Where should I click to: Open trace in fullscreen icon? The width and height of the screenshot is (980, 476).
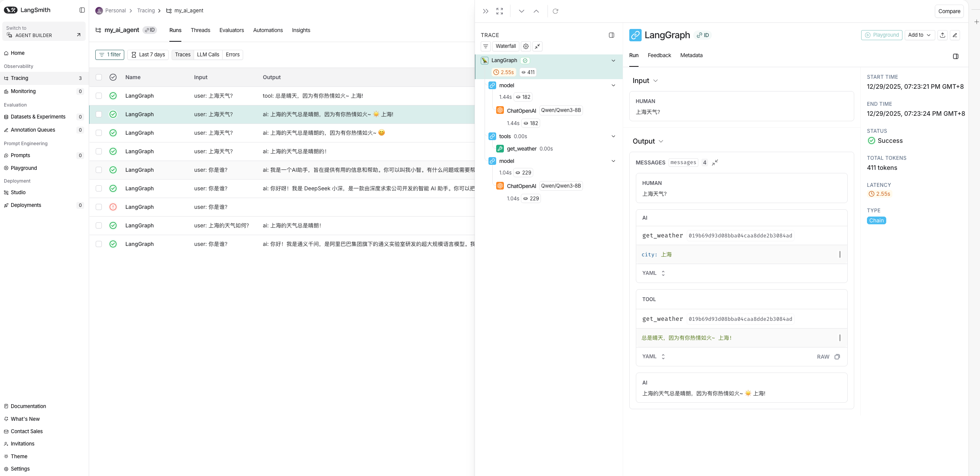(x=500, y=11)
